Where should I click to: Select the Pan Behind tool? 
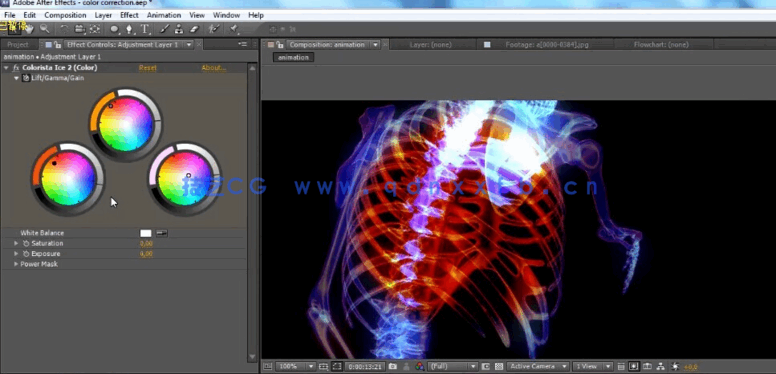pyautogui.click(x=95, y=29)
